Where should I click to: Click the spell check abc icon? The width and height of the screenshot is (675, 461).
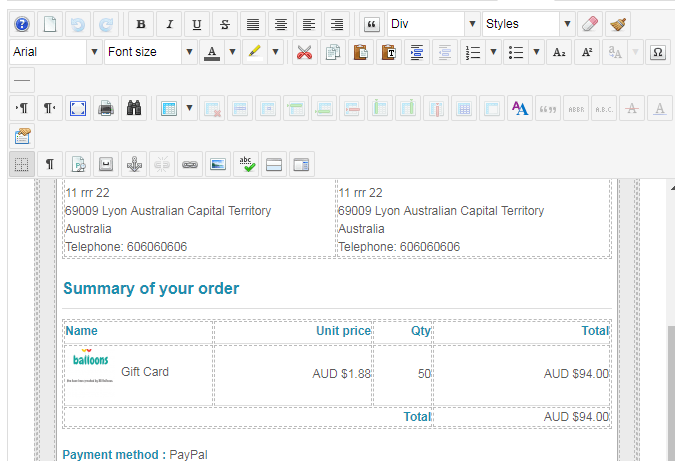tap(245, 164)
